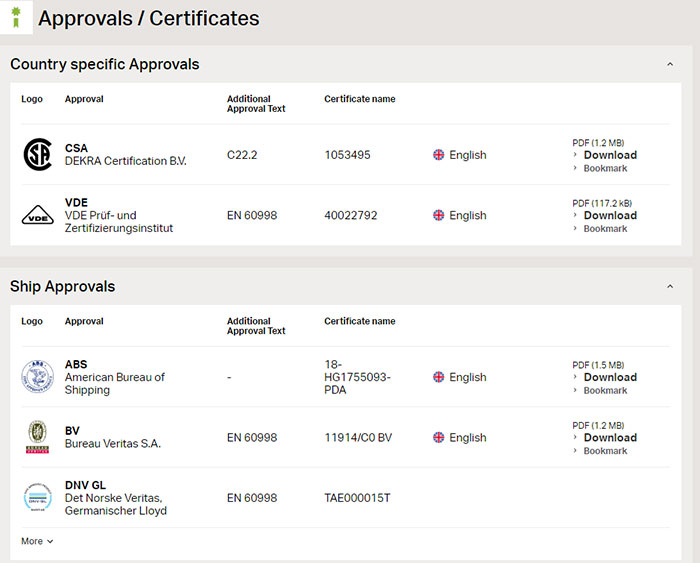Click the Ship Approvals heading
Viewport: 700px width, 563px height.
coord(62,286)
